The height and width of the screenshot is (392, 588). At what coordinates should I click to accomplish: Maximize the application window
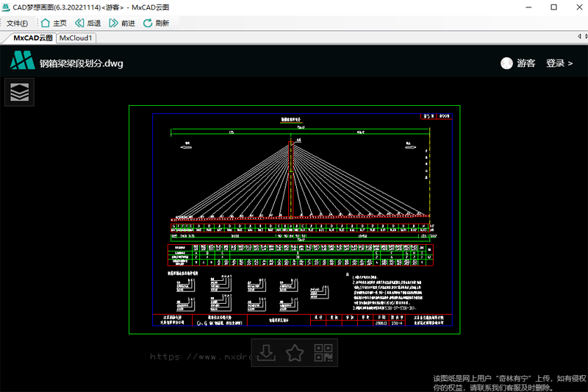(553, 7)
